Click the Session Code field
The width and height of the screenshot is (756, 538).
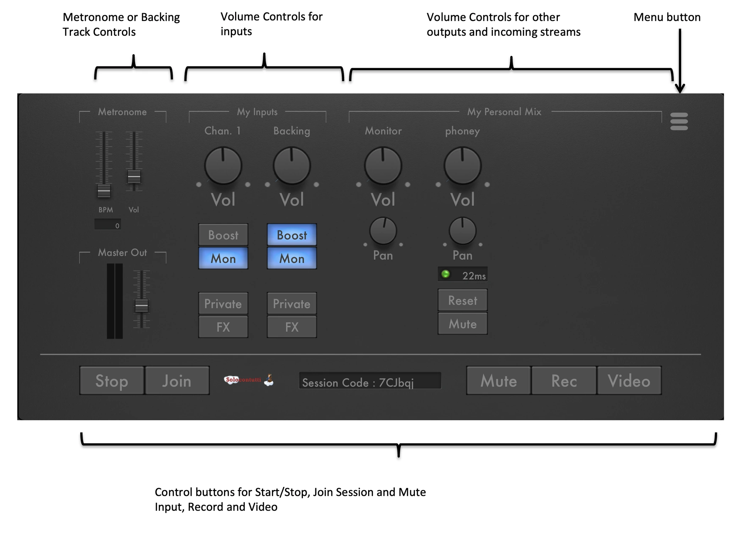pos(370,381)
